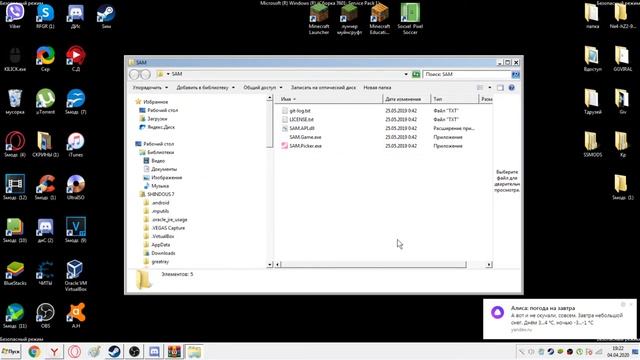This screenshot has width=640, height=360.
Task: Click Новая папка in toolbar
Action: pyautogui.click(x=377, y=87)
